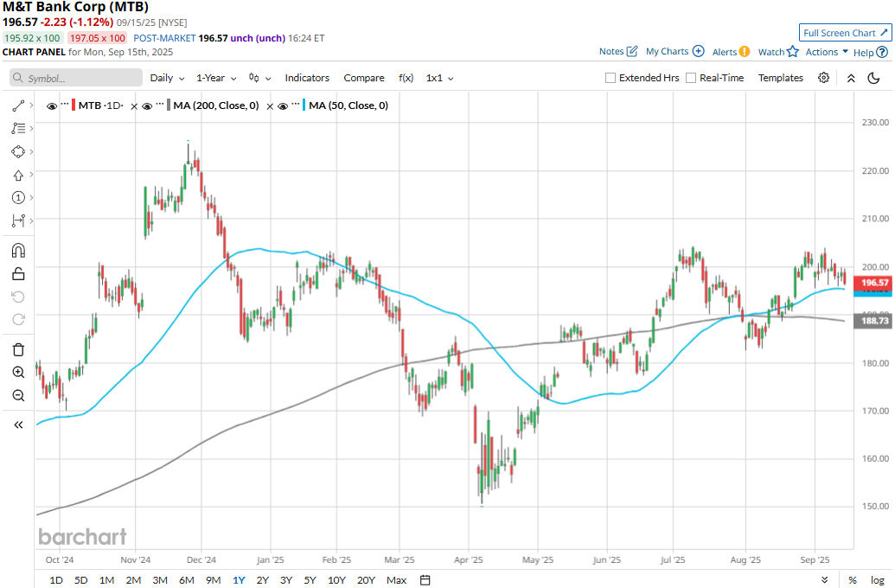Screen dimensions: 895x588
Task: Remove the MA (200, Close, 0) indicator
Action: tap(270, 106)
